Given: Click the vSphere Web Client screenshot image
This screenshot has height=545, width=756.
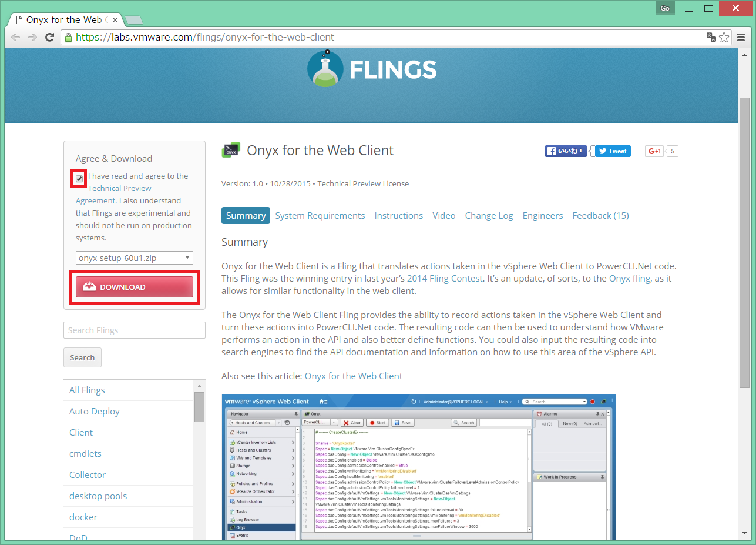Looking at the screenshot, I should [x=419, y=467].
